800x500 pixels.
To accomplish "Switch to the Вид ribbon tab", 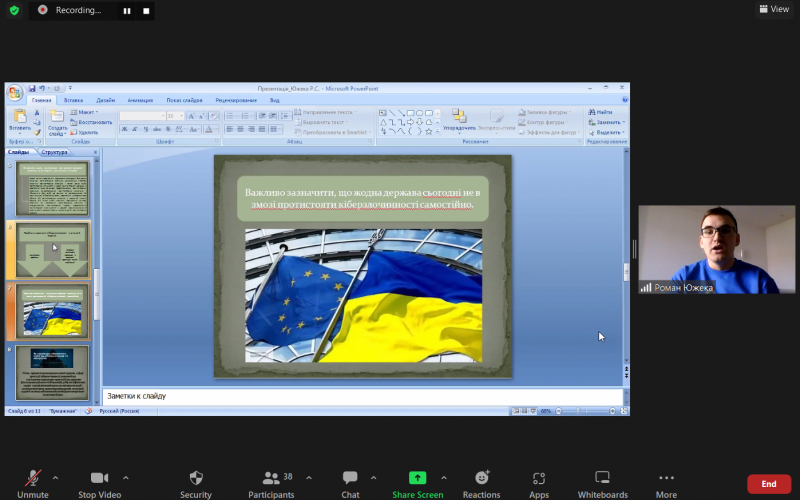I will point(274,100).
